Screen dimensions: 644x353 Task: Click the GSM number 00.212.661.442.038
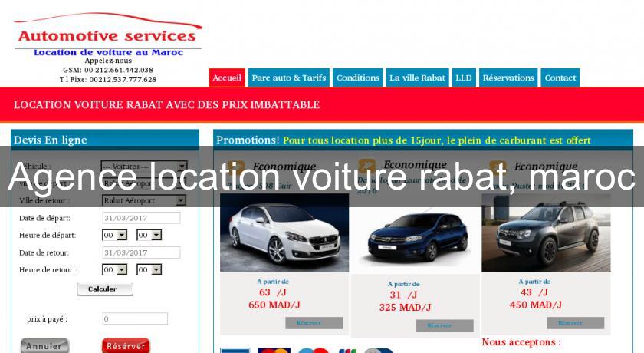click(x=119, y=71)
